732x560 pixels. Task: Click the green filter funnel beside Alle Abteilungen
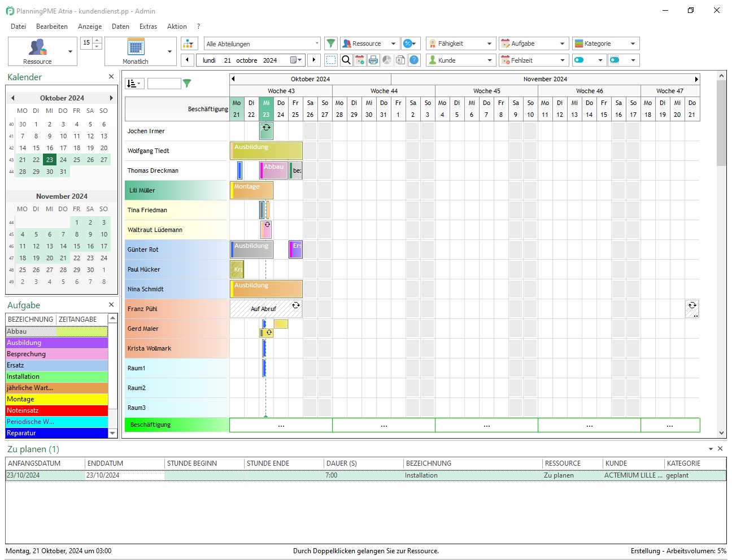[x=331, y=43]
